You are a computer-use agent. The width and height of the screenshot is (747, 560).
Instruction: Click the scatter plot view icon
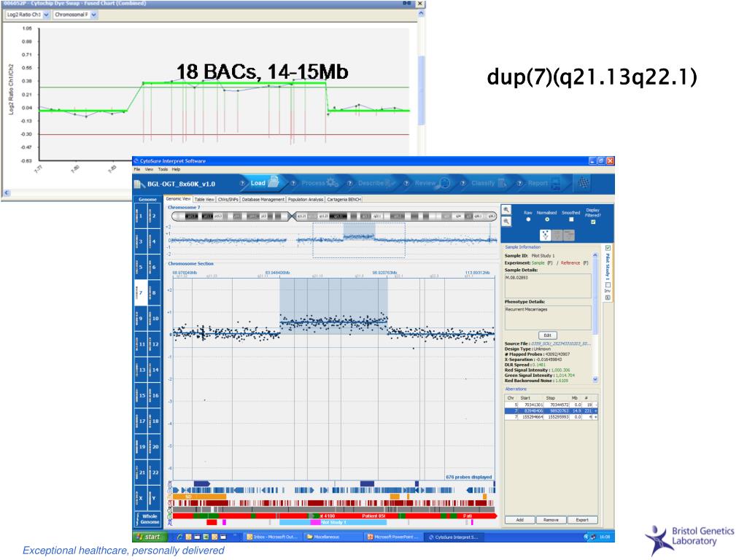[x=545, y=235]
